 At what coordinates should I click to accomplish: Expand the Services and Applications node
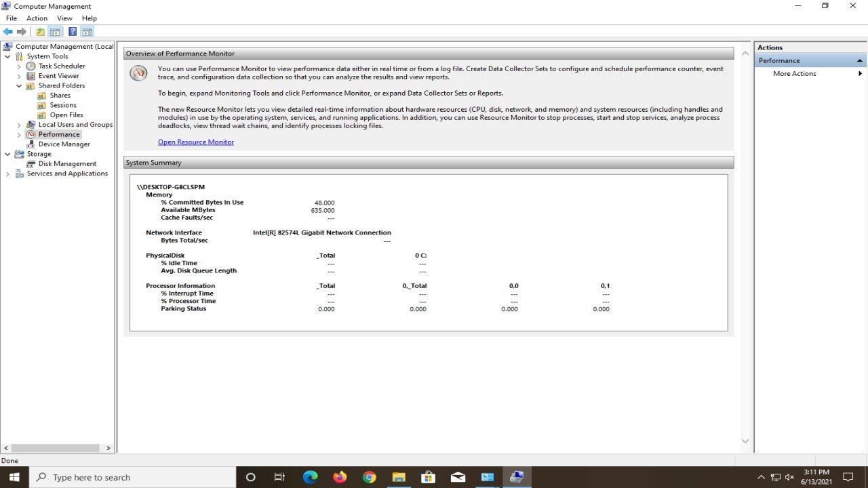[8, 174]
